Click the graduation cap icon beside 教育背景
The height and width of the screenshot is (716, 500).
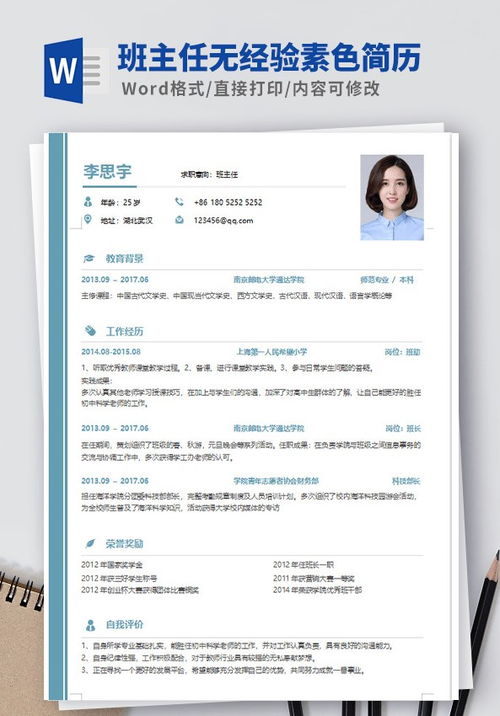coord(89,258)
